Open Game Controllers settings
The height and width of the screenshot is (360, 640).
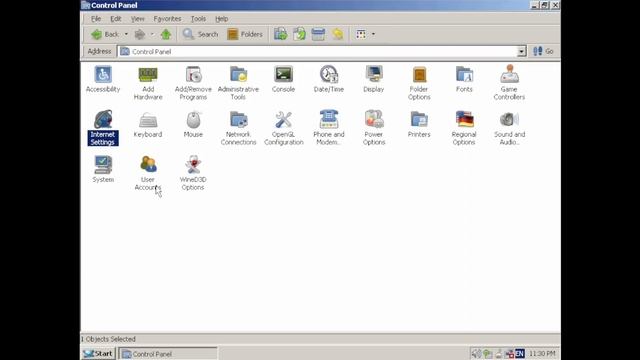pos(509,83)
